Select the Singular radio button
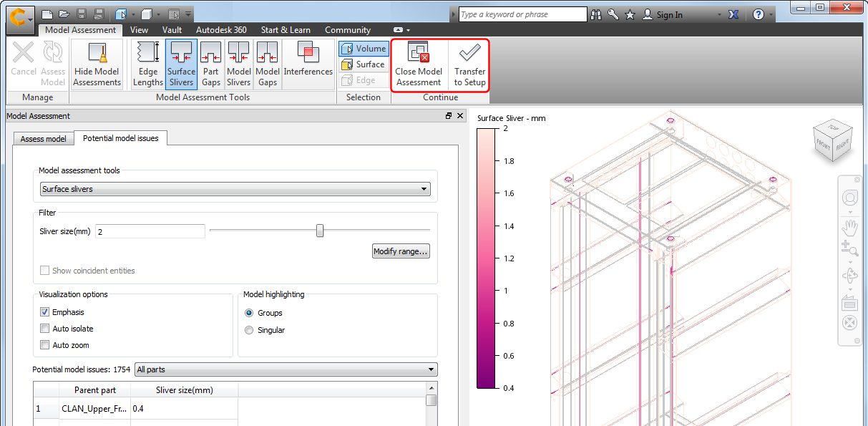This screenshot has height=426, width=868. [249, 330]
